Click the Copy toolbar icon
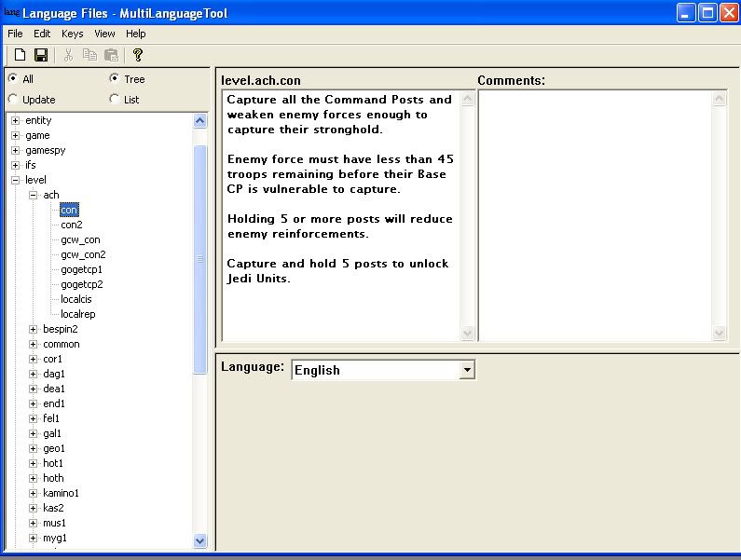The width and height of the screenshot is (741, 560). coord(89,55)
